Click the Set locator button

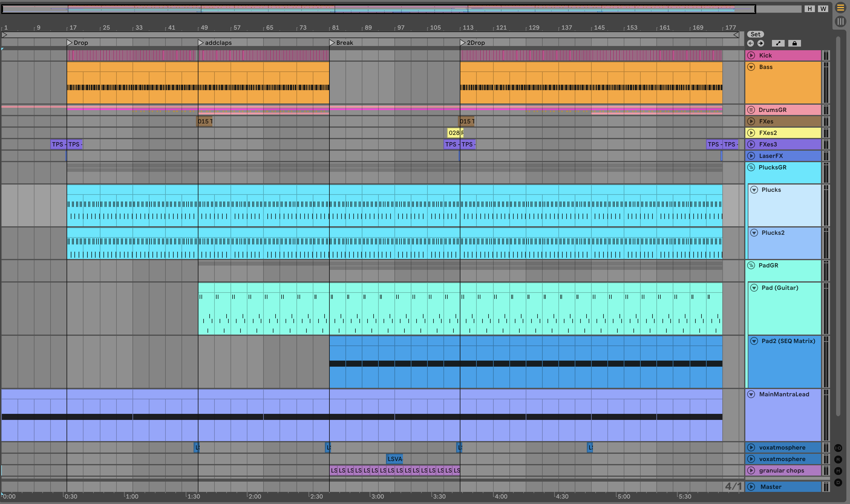(x=755, y=34)
